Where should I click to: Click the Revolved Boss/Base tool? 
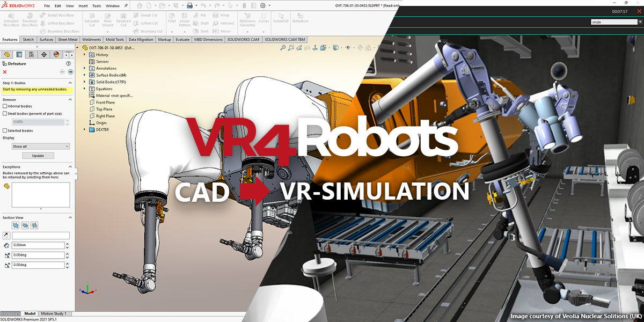coord(30,19)
